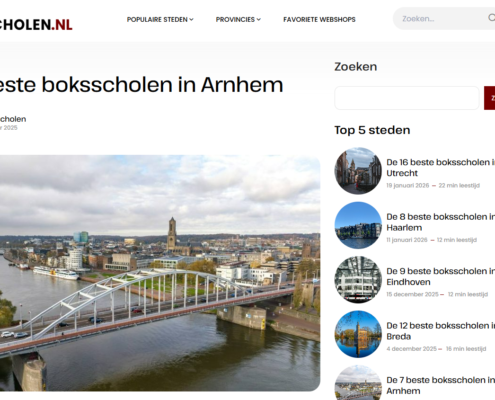495x400 pixels.
Task: Click the red sidebar search button
Action: pos(490,98)
